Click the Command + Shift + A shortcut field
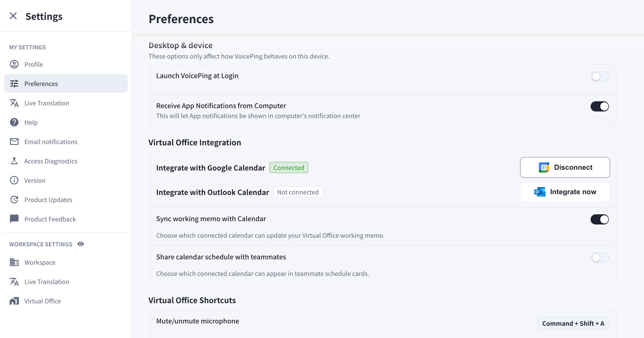Viewport: 644px width, 338px height. [x=573, y=323]
